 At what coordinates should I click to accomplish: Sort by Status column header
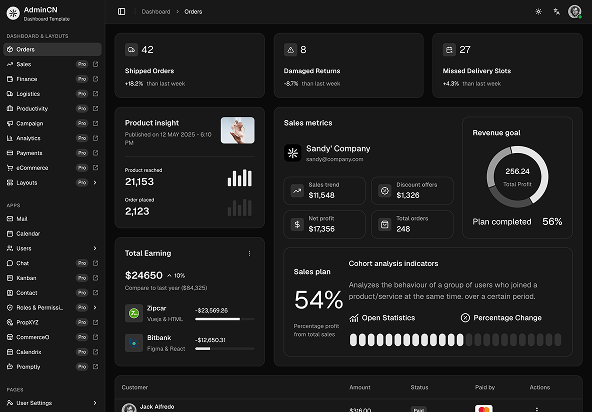pos(419,387)
